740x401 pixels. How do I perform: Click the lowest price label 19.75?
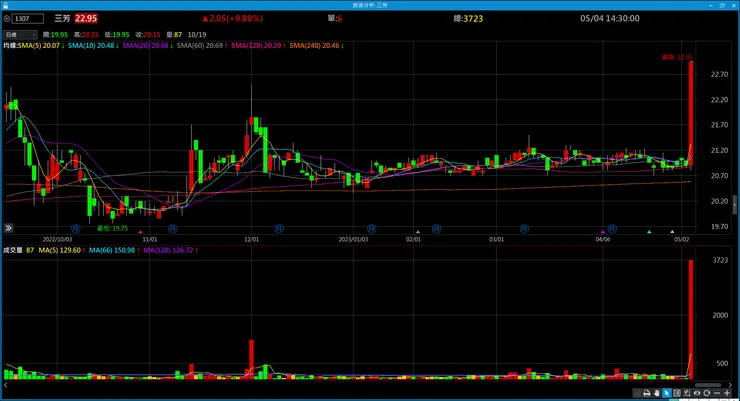[x=113, y=228]
